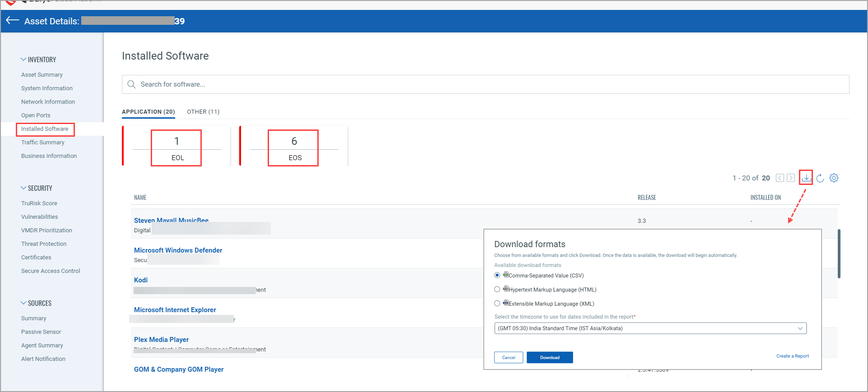Click the Download button

[x=550, y=358]
